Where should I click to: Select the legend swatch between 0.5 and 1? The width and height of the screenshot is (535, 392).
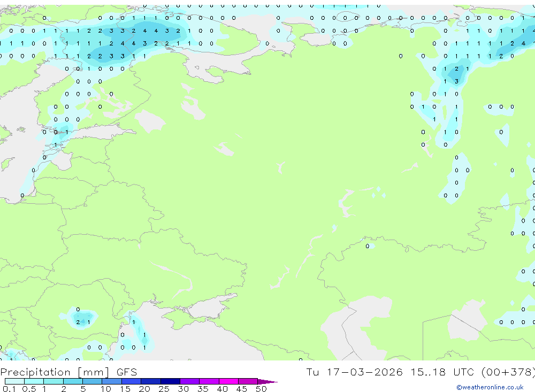point(34,381)
